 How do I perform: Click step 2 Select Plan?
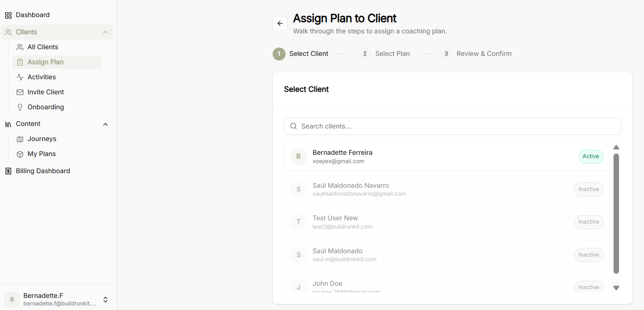[x=384, y=54]
